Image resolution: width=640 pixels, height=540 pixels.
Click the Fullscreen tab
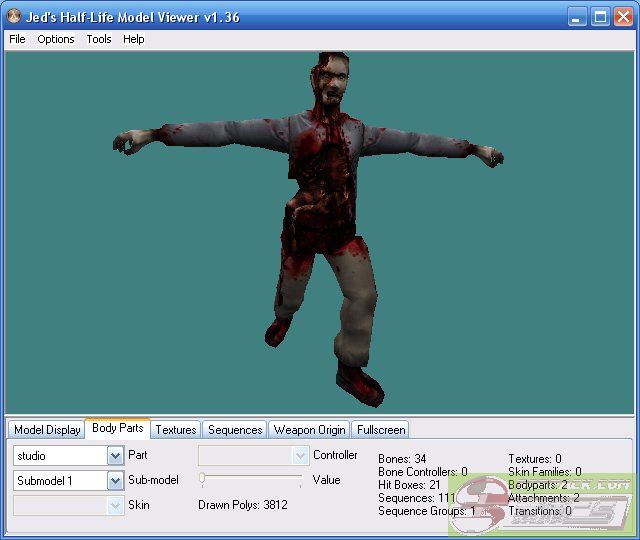click(x=381, y=430)
